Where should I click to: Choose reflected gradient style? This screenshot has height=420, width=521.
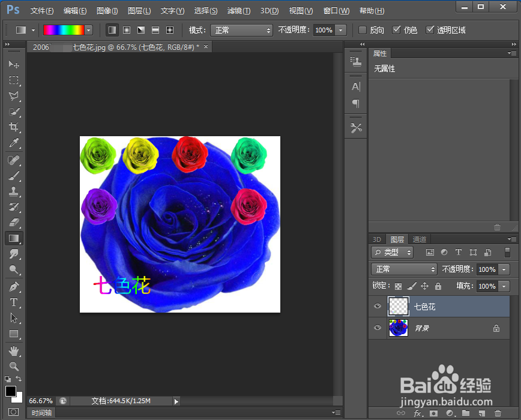tap(155, 30)
